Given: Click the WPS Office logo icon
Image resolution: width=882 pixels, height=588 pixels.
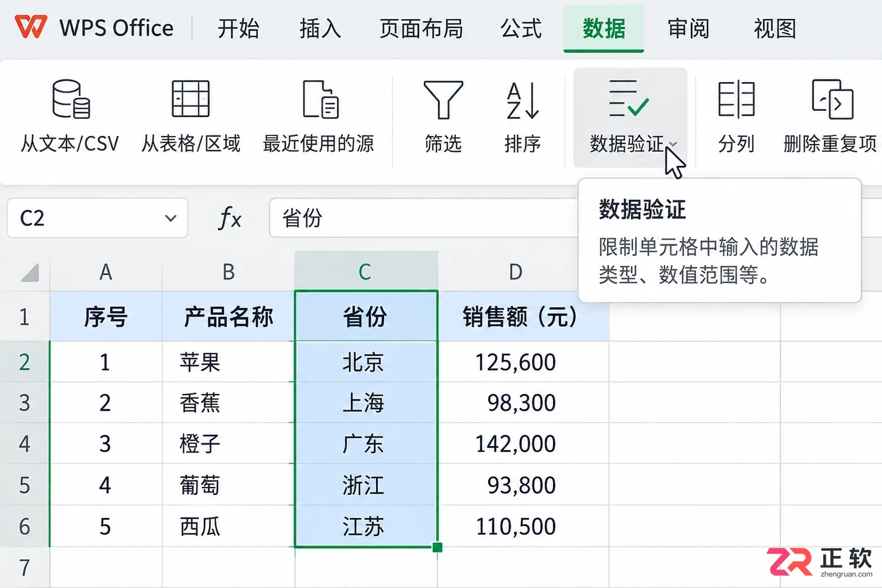Looking at the screenshot, I should tap(31, 28).
